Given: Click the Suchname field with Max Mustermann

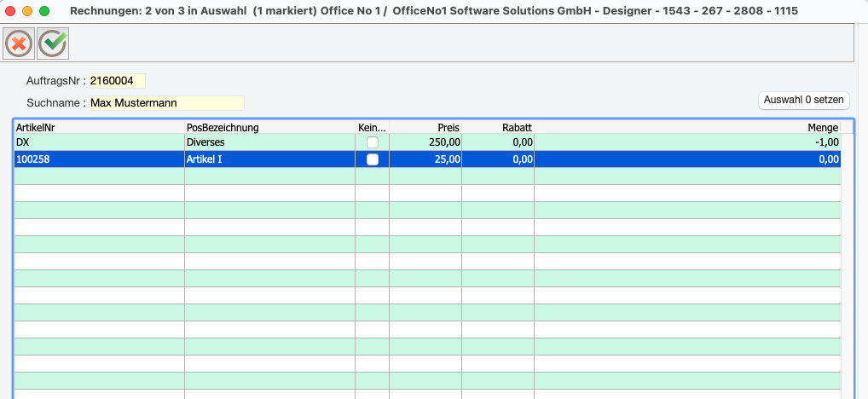Looking at the screenshot, I should [166, 103].
